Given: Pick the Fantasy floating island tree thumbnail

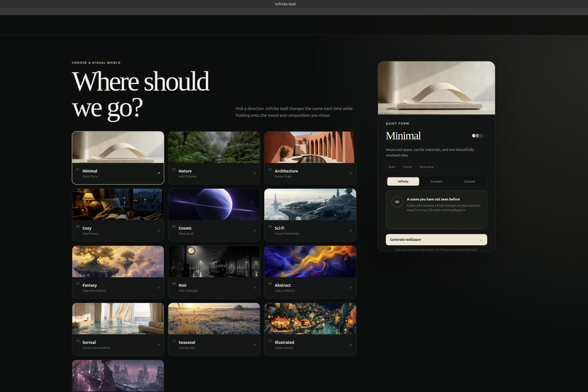Looking at the screenshot, I should pyautogui.click(x=118, y=261).
